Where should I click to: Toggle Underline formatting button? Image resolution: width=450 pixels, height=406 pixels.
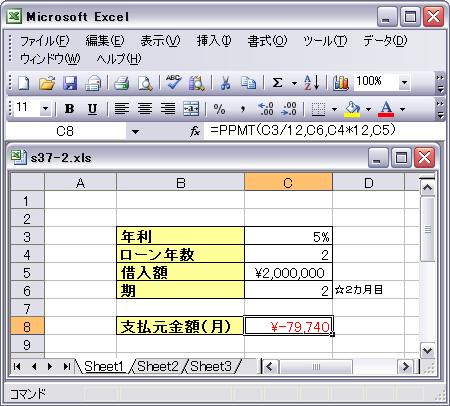click(92, 109)
